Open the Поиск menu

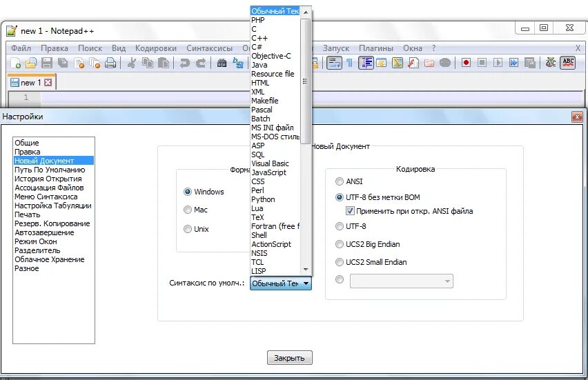(90, 48)
